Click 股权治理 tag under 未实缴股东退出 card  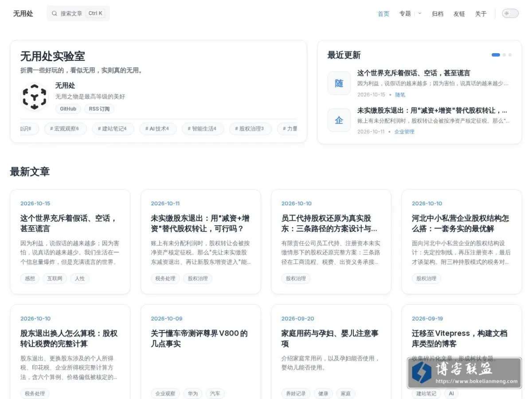198,278
